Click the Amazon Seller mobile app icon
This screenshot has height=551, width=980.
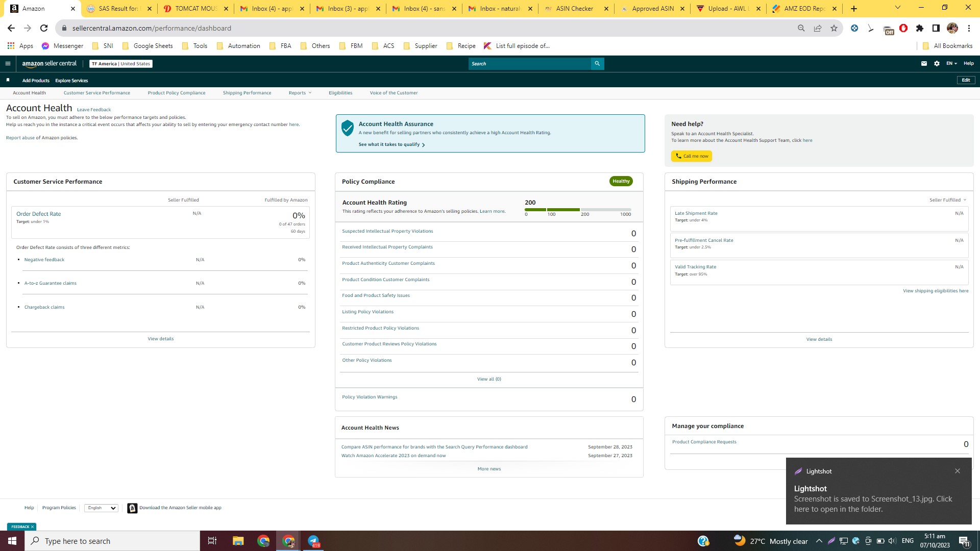132,508
